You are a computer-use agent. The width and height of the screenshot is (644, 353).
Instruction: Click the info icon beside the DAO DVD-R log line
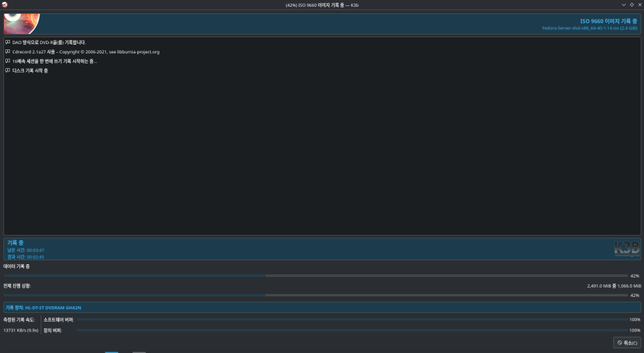tap(7, 42)
